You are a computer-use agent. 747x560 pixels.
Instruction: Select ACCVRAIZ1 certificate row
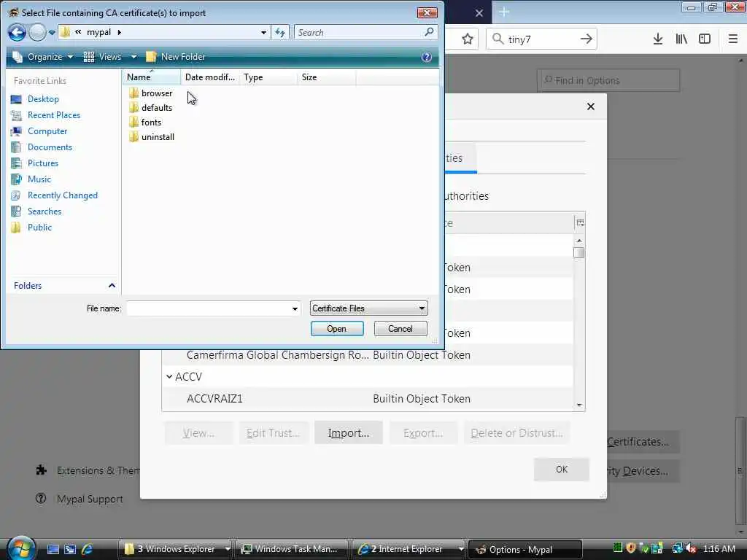pos(368,399)
